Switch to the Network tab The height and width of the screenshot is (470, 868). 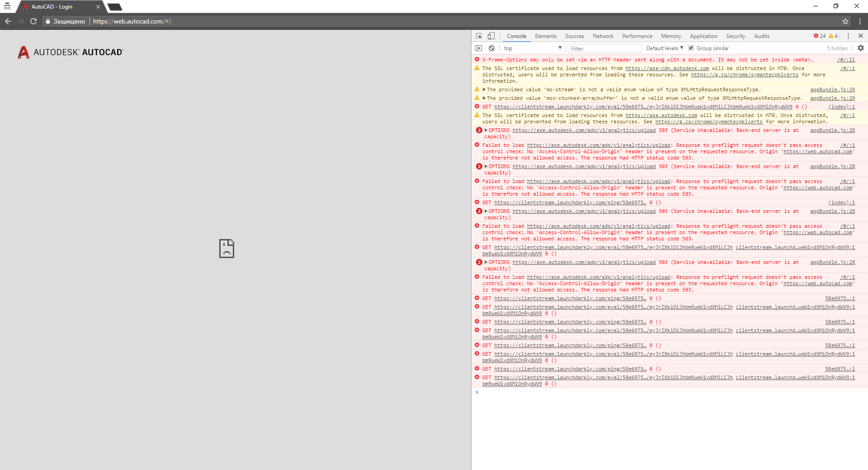(x=603, y=36)
